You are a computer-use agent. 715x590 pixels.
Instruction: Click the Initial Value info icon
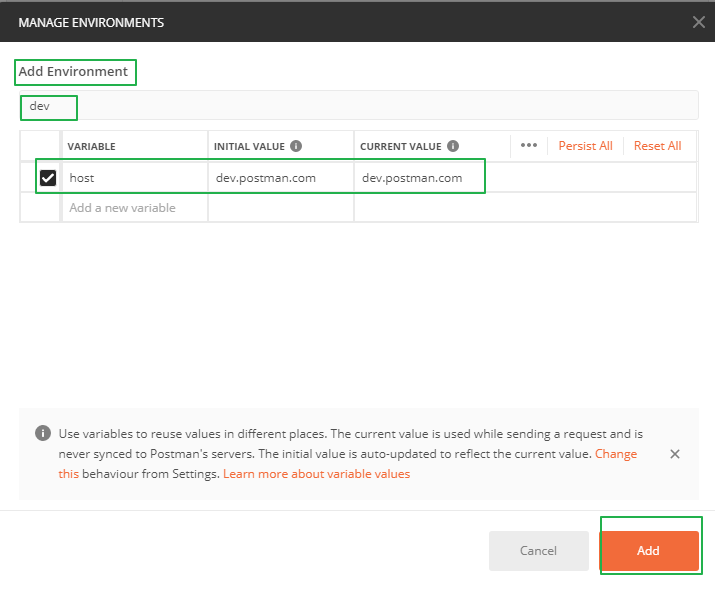click(x=296, y=146)
